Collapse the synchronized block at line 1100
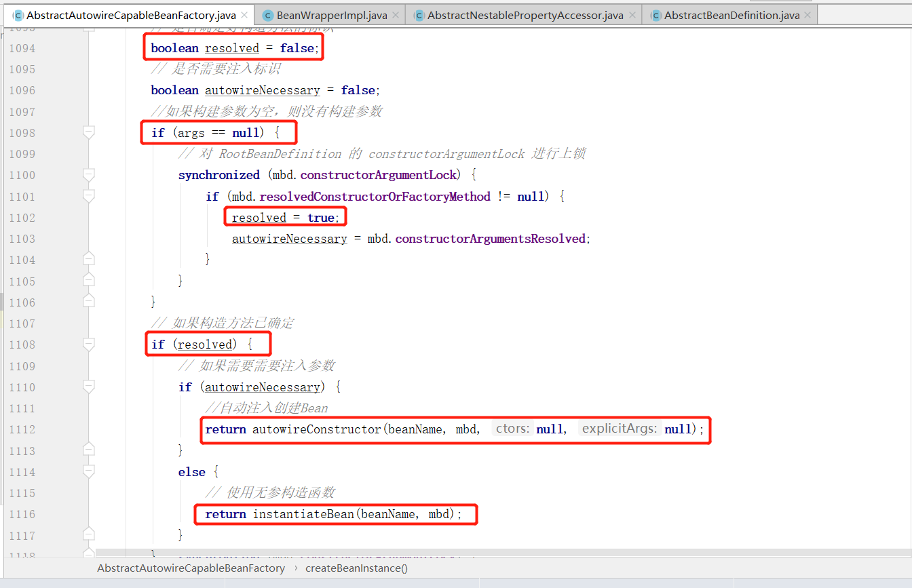912x588 pixels. (88, 175)
